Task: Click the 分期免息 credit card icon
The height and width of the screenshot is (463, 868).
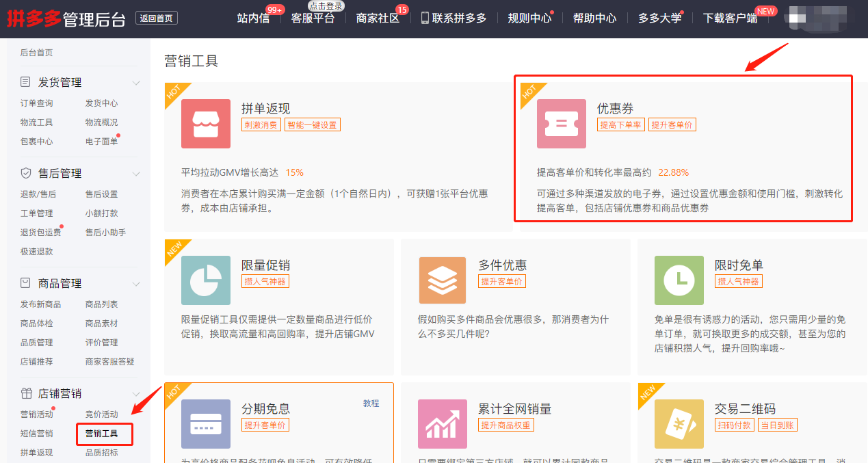Action: 206,424
